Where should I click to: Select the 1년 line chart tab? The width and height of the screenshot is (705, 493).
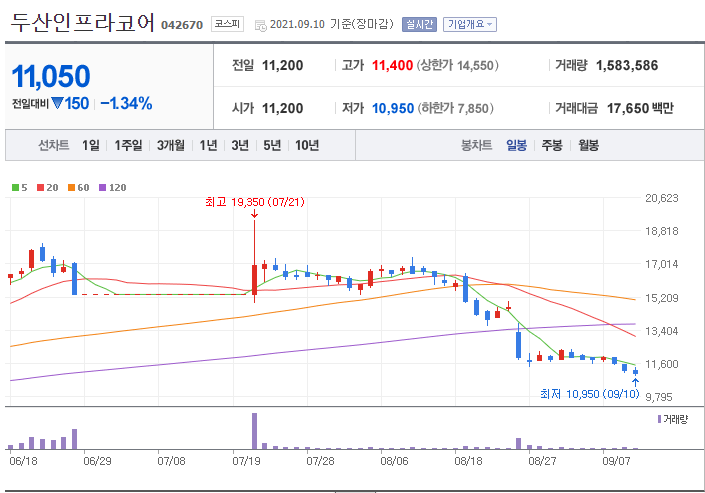point(208,145)
